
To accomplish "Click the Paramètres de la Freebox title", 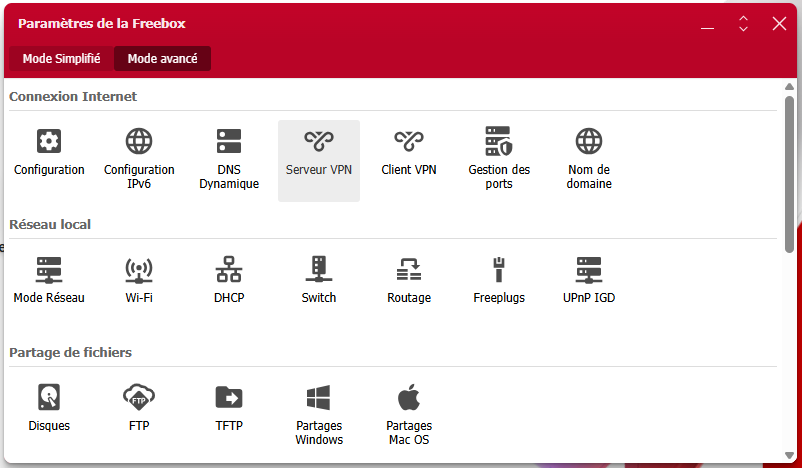I will tap(102, 24).
